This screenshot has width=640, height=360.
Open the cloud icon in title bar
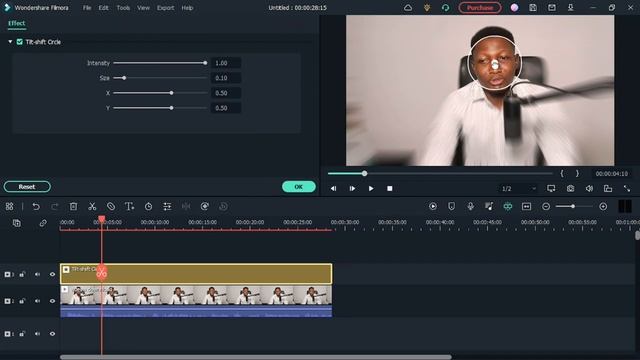coord(408,7)
